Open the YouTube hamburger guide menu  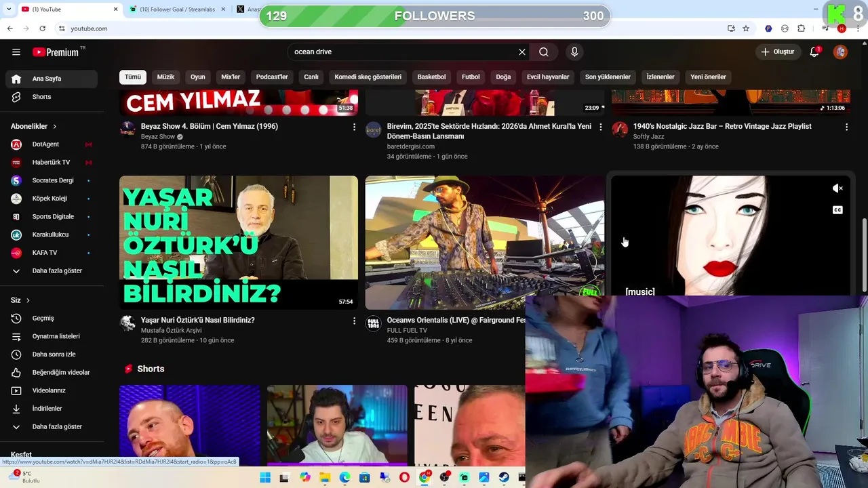[x=16, y=52]
